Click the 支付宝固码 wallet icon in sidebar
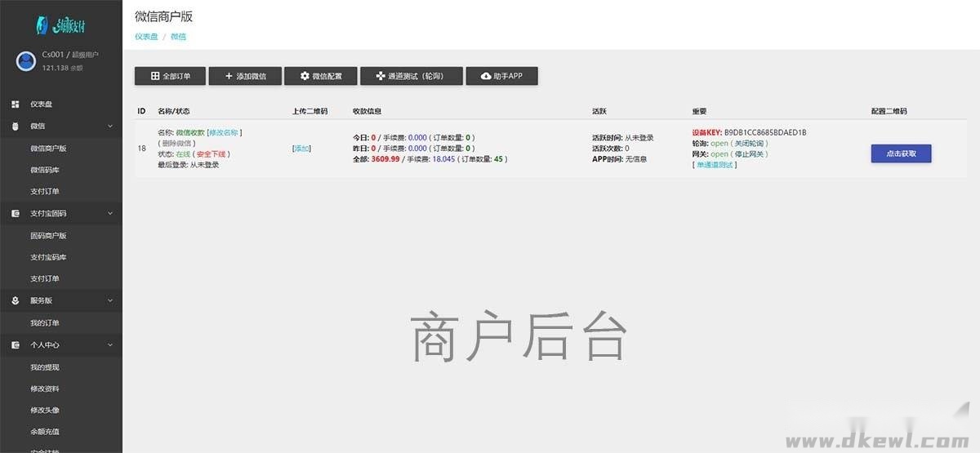This screenshot has width=980, height=453. click(x=16, y=214)
